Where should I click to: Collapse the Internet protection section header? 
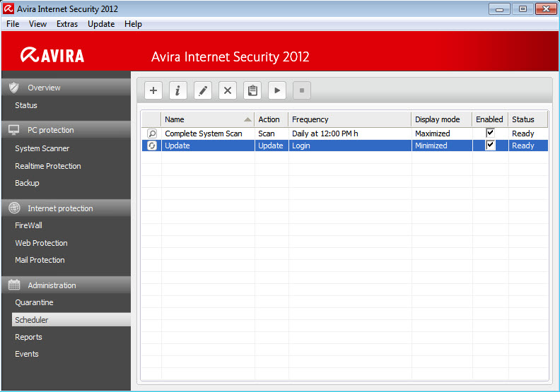pyautogui.click(x=66, y=208)
